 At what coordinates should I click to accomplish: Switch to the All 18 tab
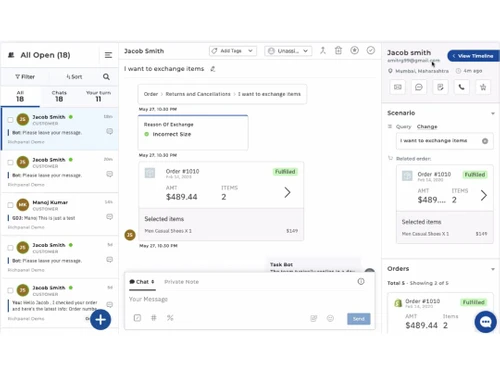point(20,96)
